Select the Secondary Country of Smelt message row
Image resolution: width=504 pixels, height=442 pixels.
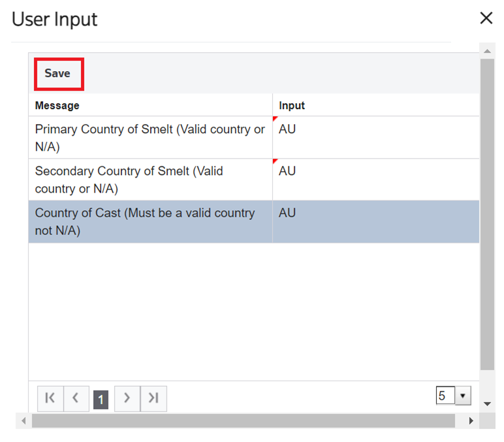pos(150,179)
